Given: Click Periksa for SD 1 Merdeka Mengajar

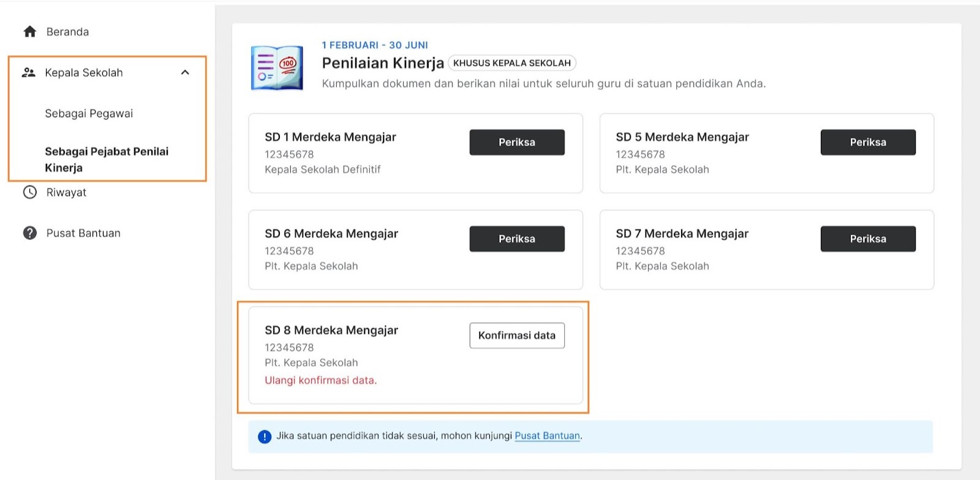Looking at the screenshot, I should [x=517, y=142].
